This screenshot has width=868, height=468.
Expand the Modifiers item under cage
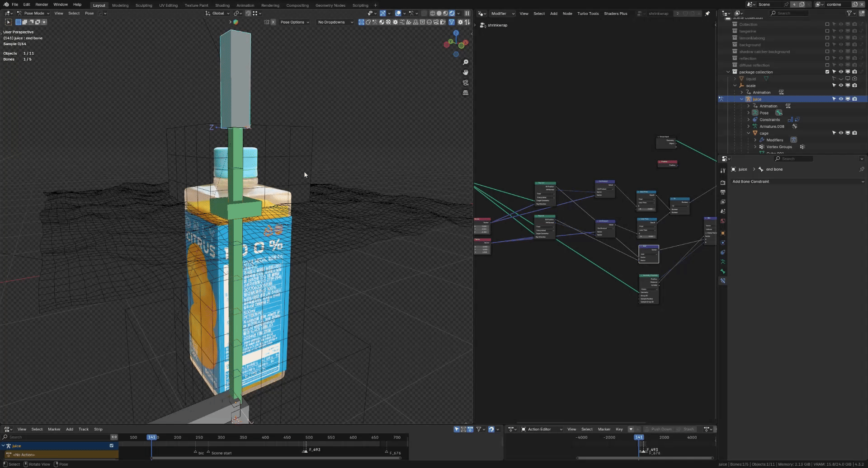(755, 140)
